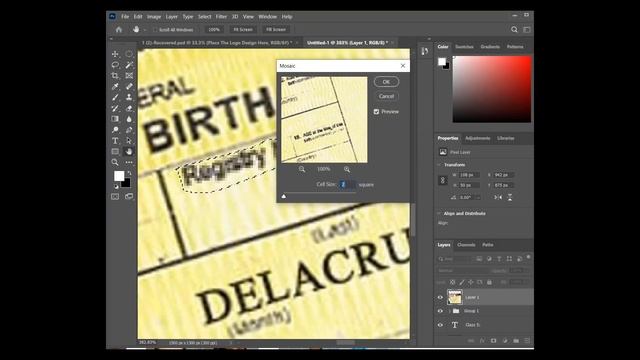
Task: Zoom out in Mosaic preview
Action: pos(302,169)
